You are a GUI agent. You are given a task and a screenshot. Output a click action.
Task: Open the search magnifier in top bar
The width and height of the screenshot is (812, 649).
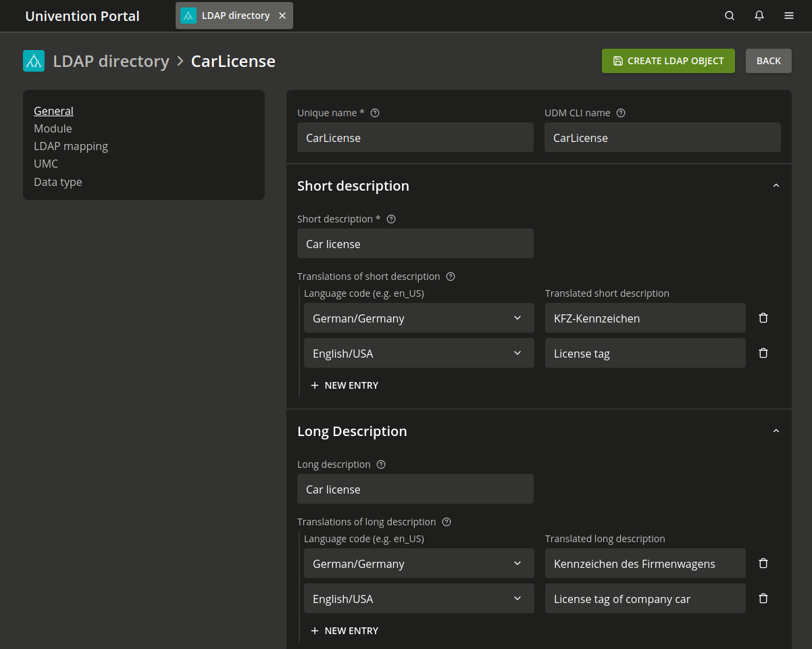point(730,16)
